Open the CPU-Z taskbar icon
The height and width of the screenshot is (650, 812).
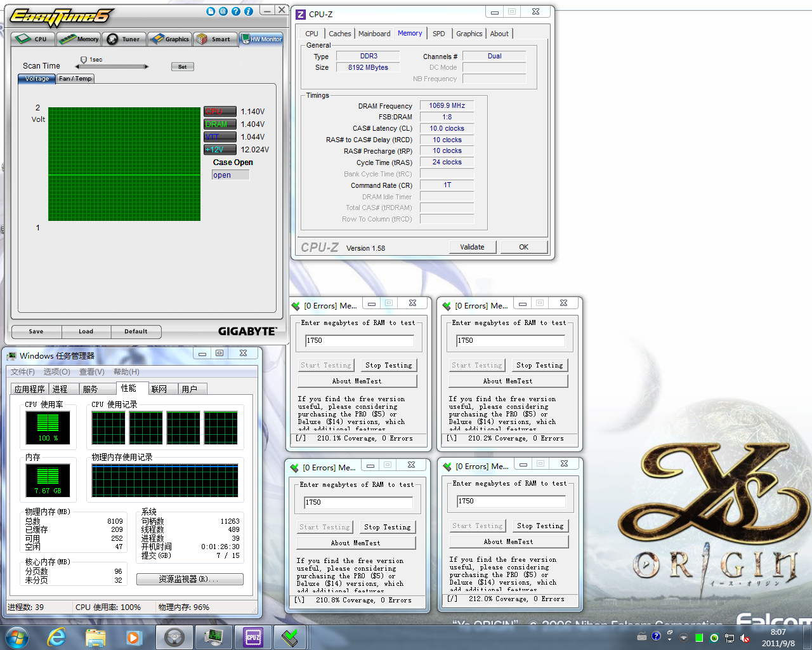pos(253,637)
